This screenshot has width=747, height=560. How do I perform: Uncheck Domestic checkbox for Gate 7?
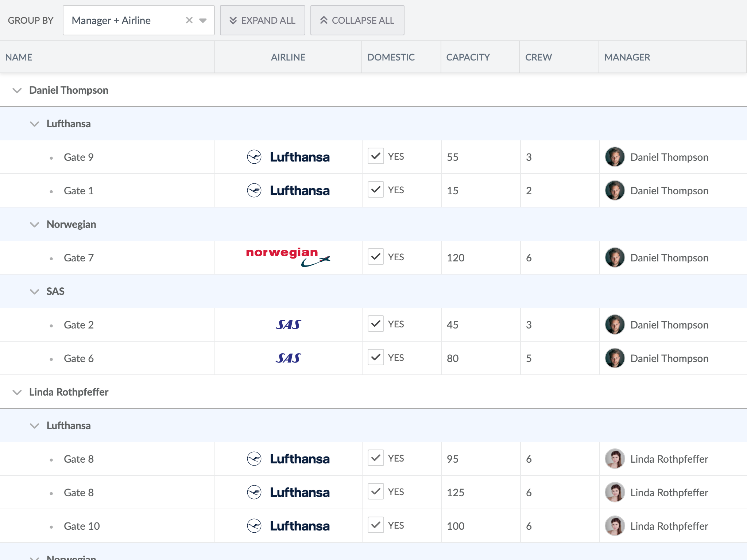point(376,257)
